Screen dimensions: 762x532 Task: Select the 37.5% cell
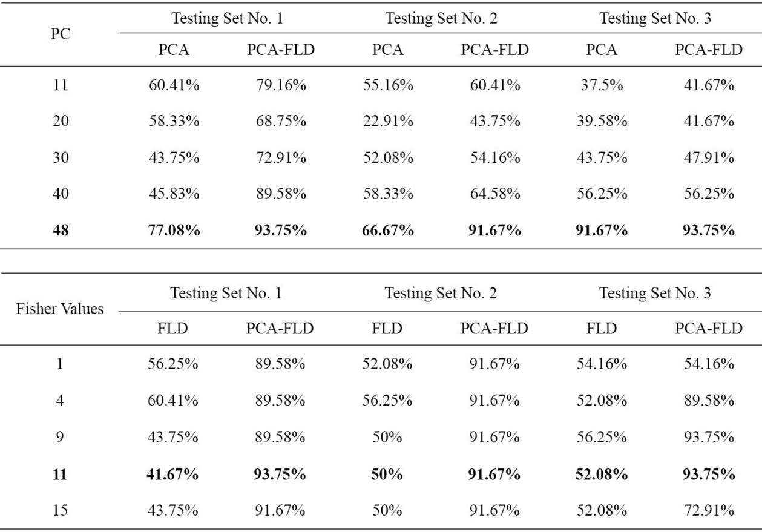(x=602, y=85)
